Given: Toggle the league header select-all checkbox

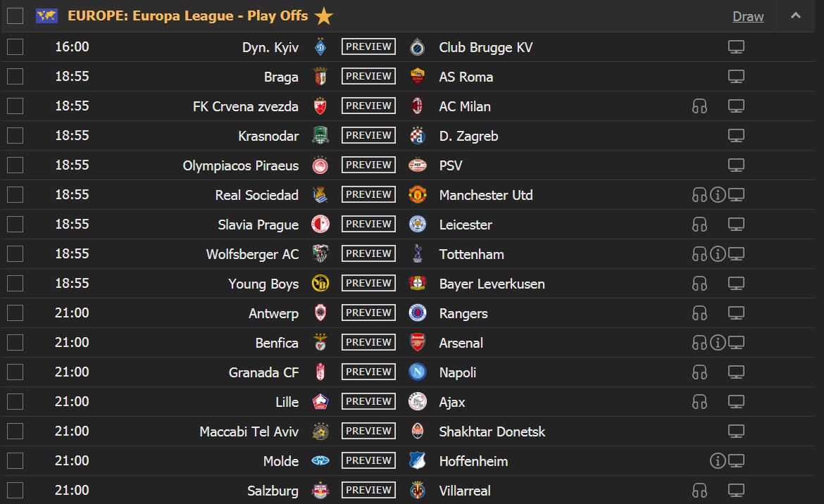Looking at the screenshot, I should point(15,15).
